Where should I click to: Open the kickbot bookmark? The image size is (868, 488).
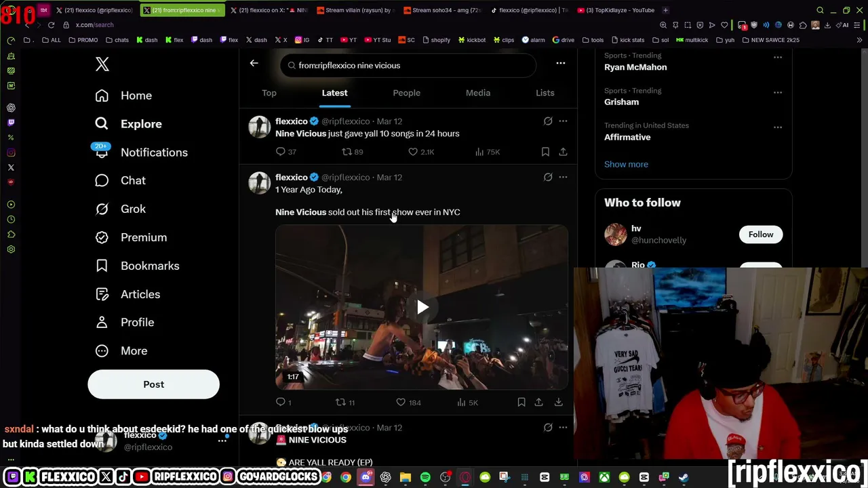[471, 40]
